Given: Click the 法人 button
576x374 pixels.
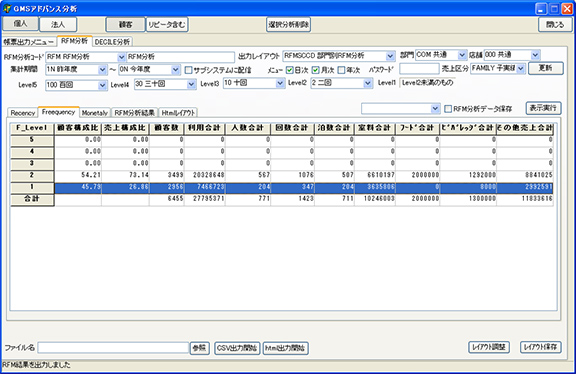Looking at the screenshot, I should pos(58,25).
